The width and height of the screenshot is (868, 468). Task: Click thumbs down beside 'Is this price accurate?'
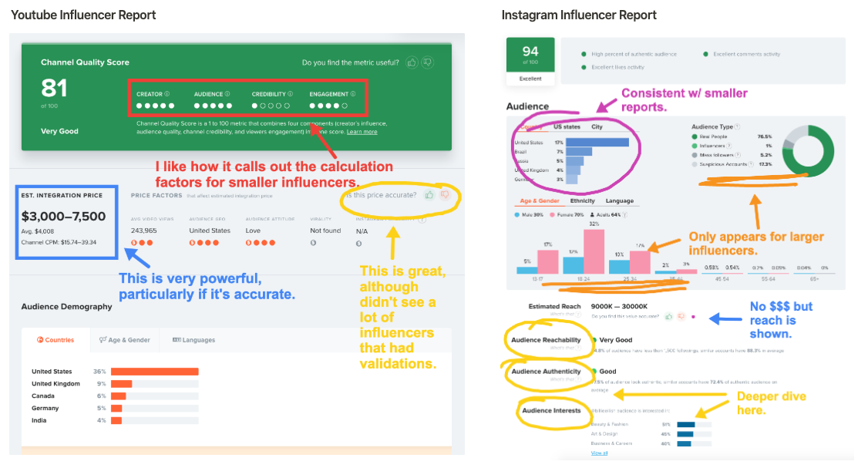point(445,195)
